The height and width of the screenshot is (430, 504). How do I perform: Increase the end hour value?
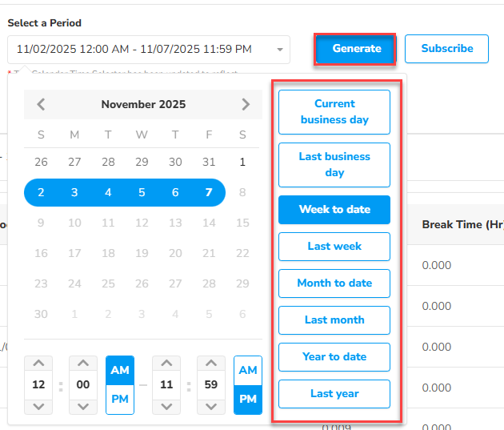click(x=166, y=364)
